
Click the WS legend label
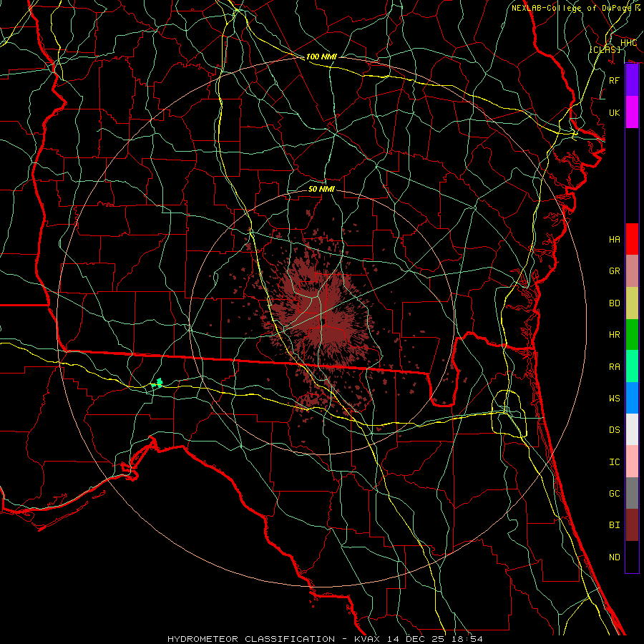pos(615,399)
